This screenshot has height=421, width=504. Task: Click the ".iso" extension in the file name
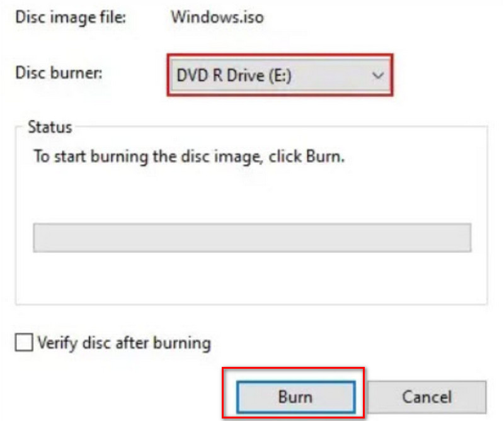251,17
